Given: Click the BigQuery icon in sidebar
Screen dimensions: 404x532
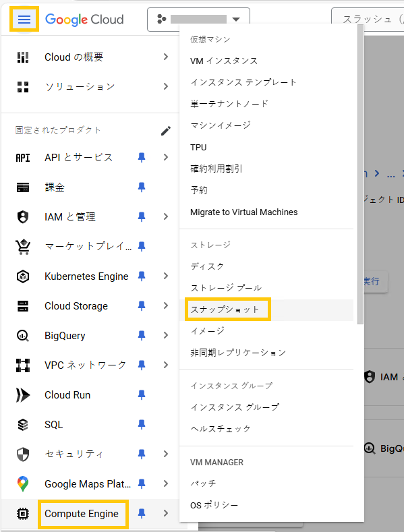Looking at the screenshot, I should (23, 336).
